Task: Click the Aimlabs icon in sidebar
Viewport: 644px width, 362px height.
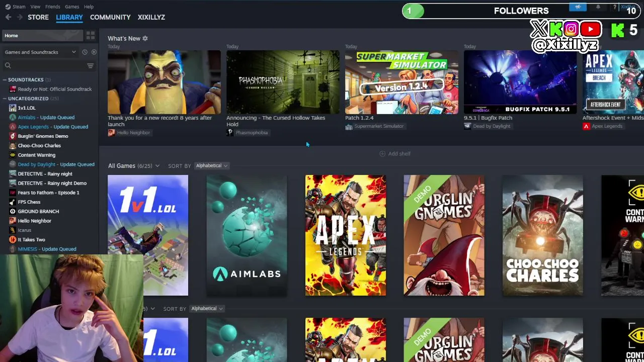Action: click(13, 117)
